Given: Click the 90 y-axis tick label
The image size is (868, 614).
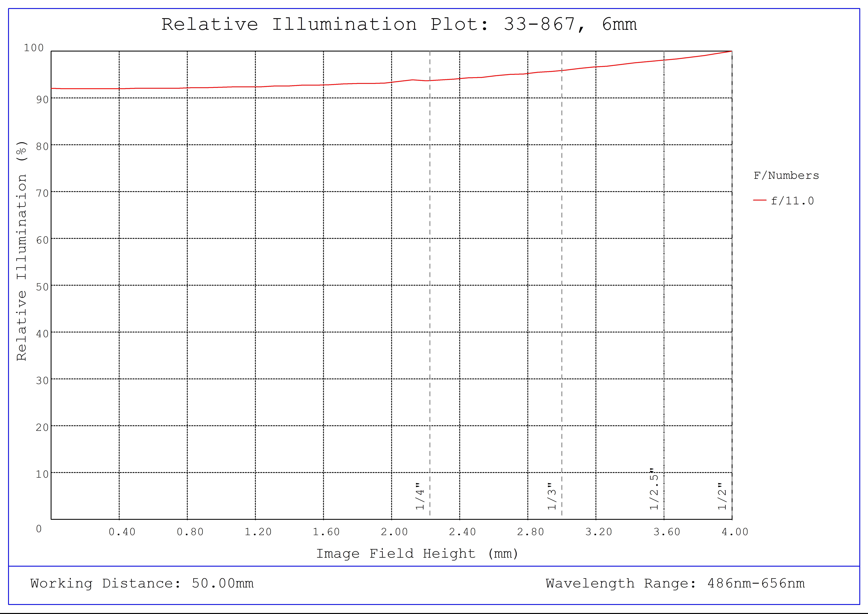Looking at the screenshot, I should click(42, 99).
